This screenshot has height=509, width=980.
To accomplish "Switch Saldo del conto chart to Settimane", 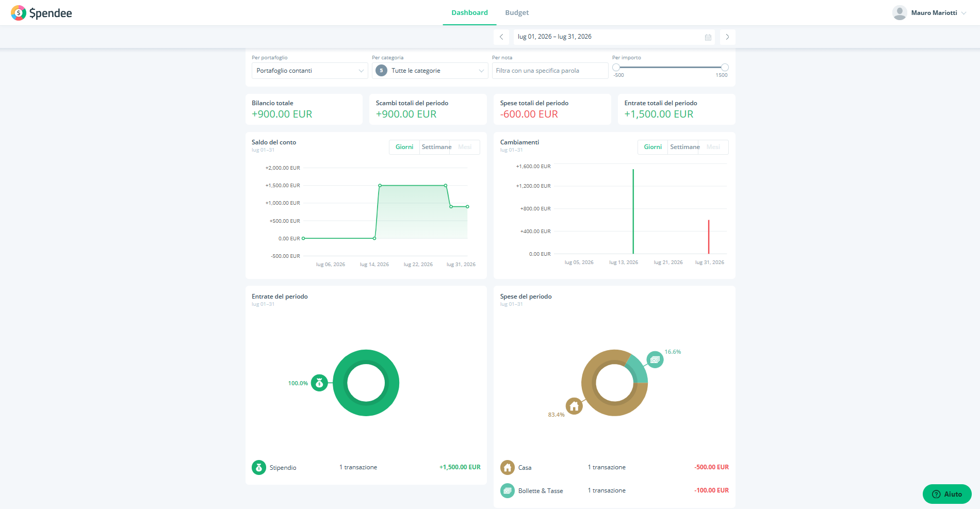I will tap(436, 147).
